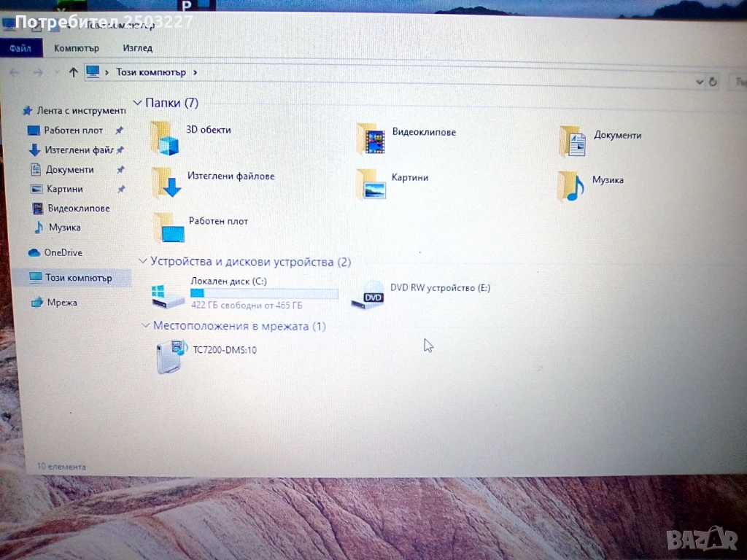Open the Музика folder icon
Screen dimensions: 747x560
click(x=570, y=186)
